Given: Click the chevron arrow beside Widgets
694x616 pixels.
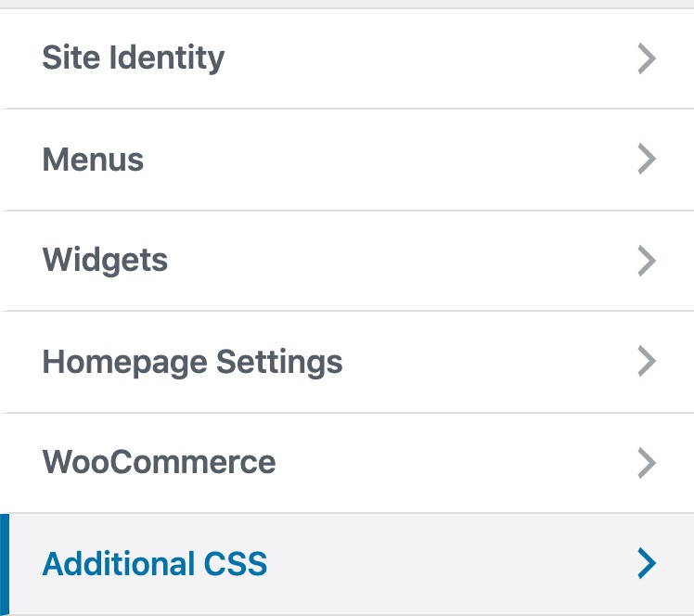Looking at the screenshot, I should 647,261.
